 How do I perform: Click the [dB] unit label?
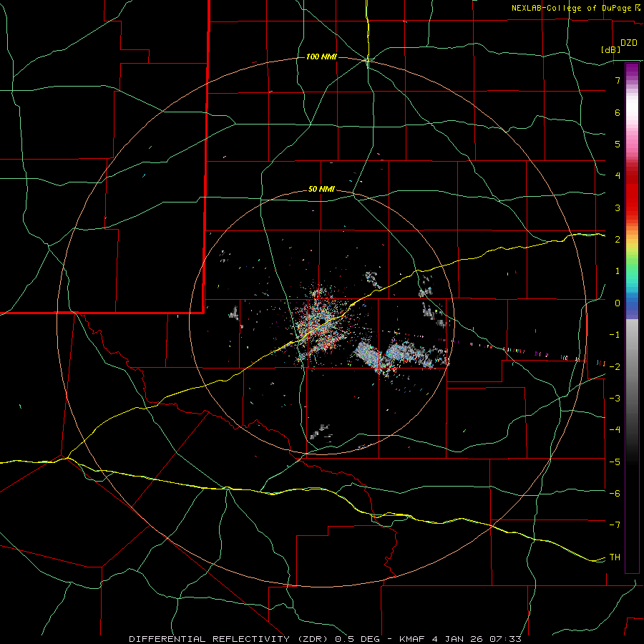pos(611,49)
